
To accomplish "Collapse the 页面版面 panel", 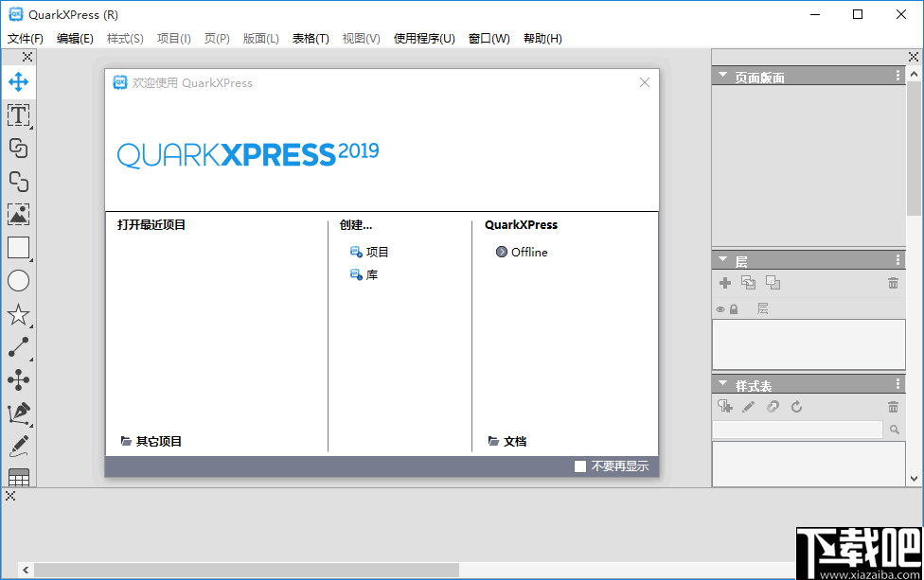I will click(723, 75).
